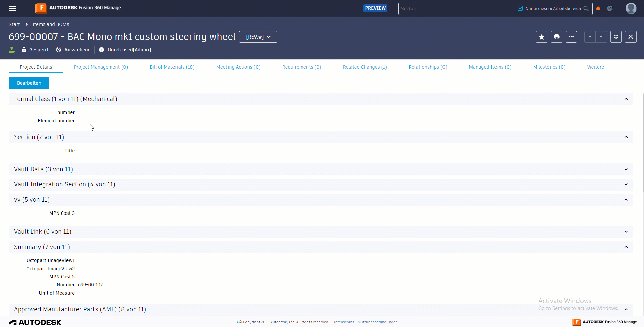The height and width of the screenshot is (327, 644).
Task: Click the PREVIEW badge
Action: tap(375, 8)
